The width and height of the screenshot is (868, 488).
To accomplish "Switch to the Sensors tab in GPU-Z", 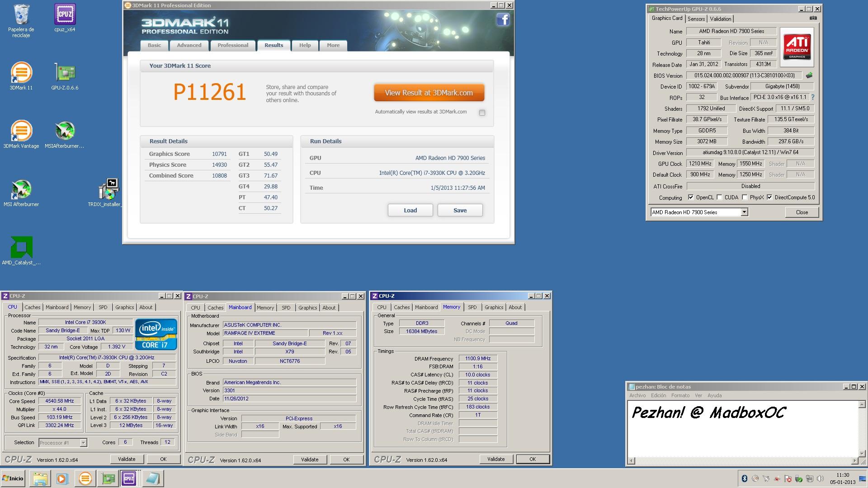I will click(x=696, y=19).
